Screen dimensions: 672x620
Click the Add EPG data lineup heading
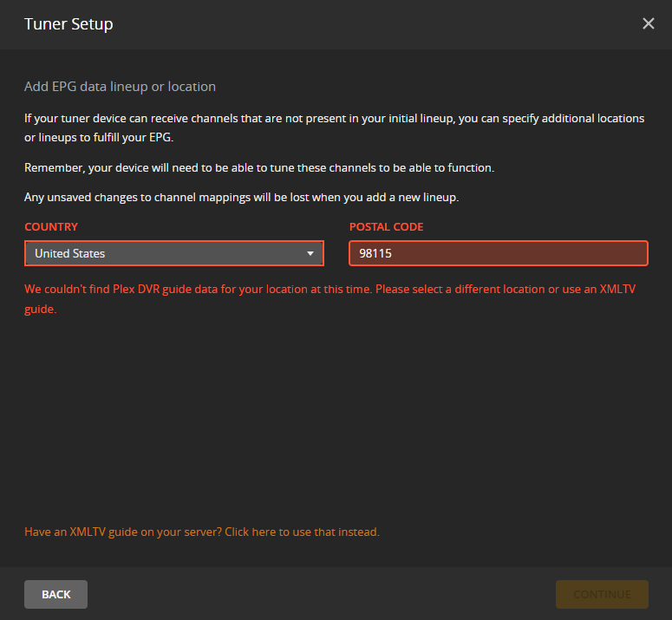tap(120, 87)
